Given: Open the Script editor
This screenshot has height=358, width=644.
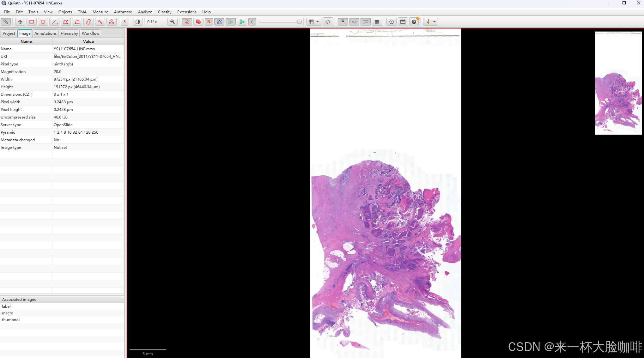Looking at the screenshot, I should pyautogui.click(x=328, y=21).
